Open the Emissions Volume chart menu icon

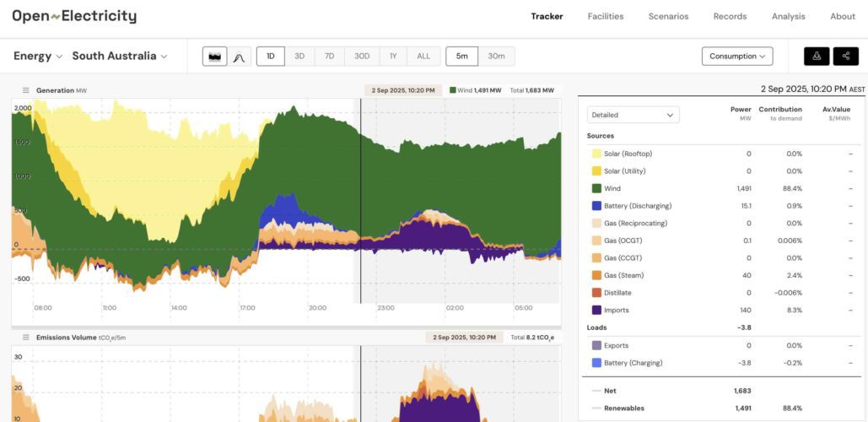[26, 338]
